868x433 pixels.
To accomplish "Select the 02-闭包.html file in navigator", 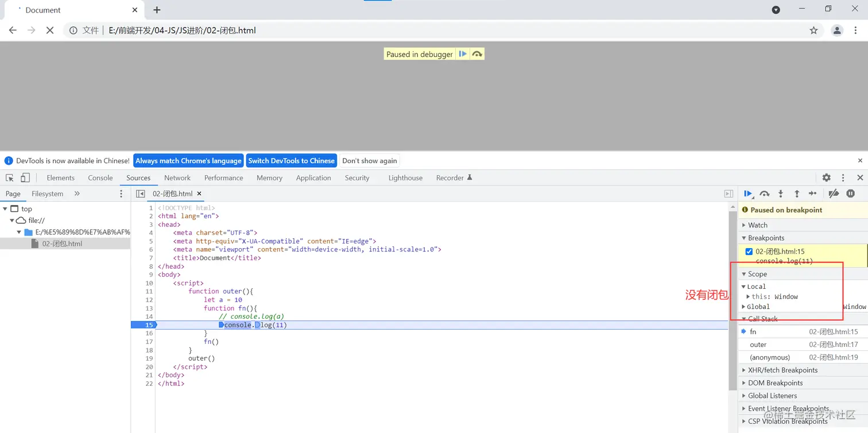I will coord(65,243).
